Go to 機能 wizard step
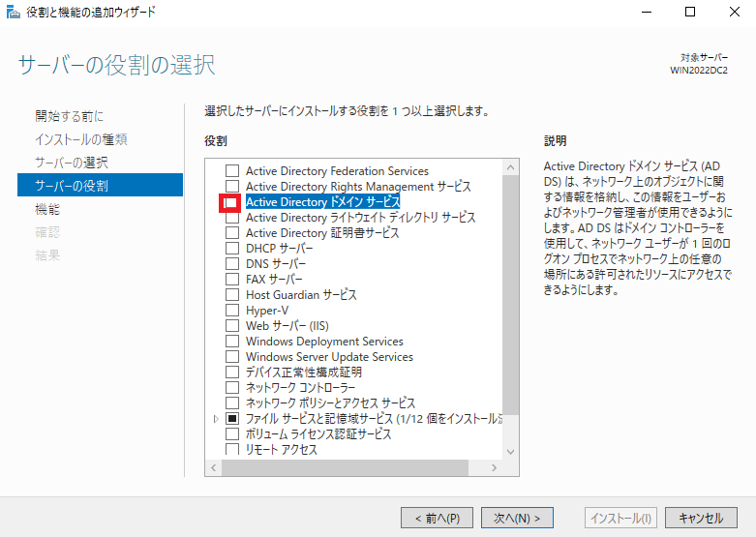Viewport: 756px width, 537px height. (47, 209)
